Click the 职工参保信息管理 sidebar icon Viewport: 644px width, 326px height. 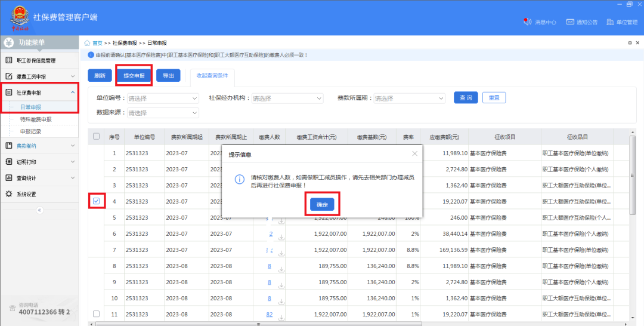coord(8,60)
